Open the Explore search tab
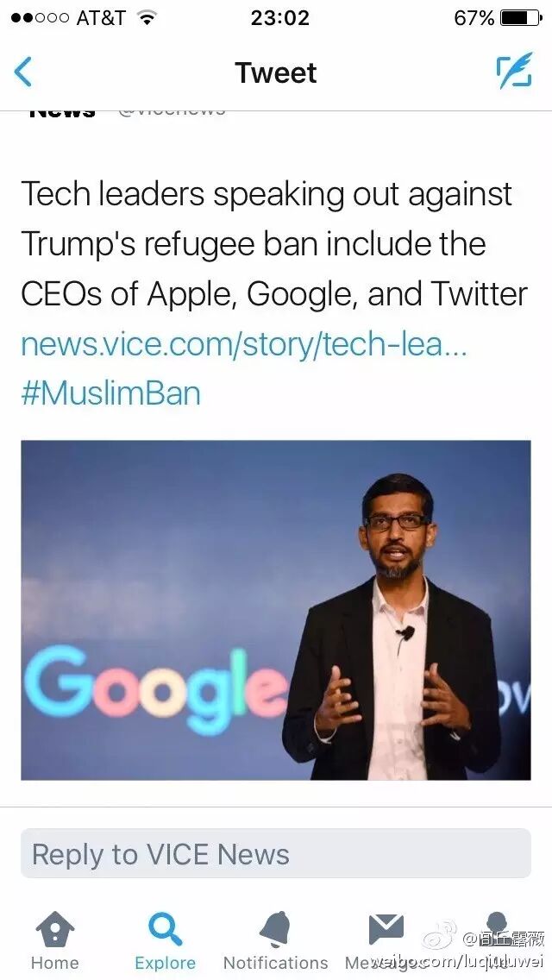Screen dimensions: 552x980 coord(165,940)
